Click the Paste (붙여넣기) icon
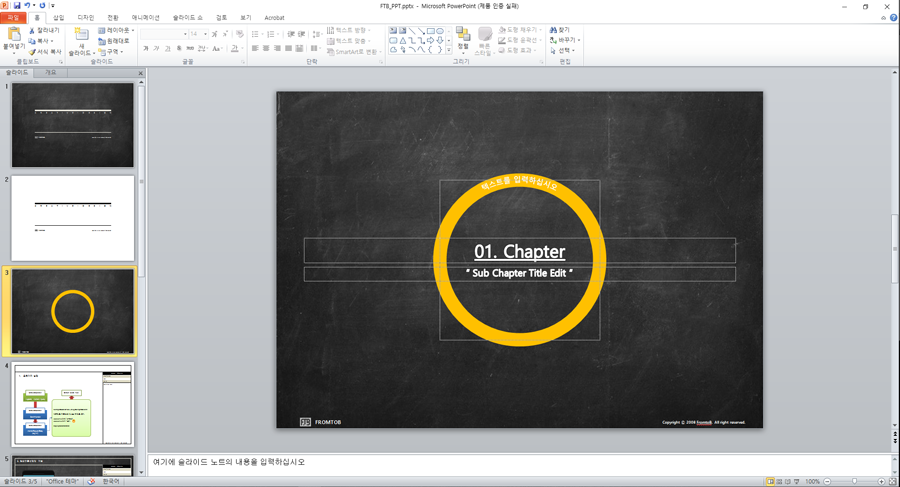The height and width of the screenshot is (487, 900). (14, 36)
